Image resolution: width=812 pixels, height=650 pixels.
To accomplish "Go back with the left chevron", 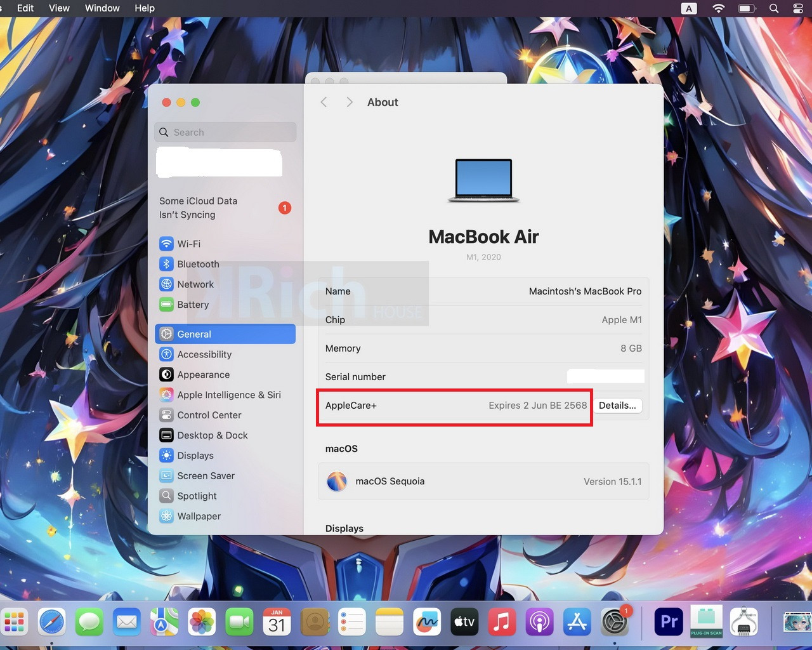I will [324, 102].
